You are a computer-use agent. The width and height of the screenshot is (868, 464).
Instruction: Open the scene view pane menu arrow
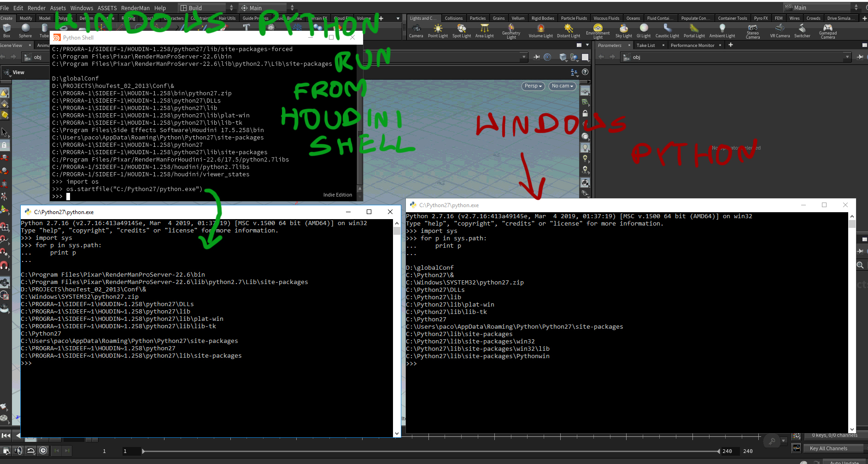click(587, 45)
